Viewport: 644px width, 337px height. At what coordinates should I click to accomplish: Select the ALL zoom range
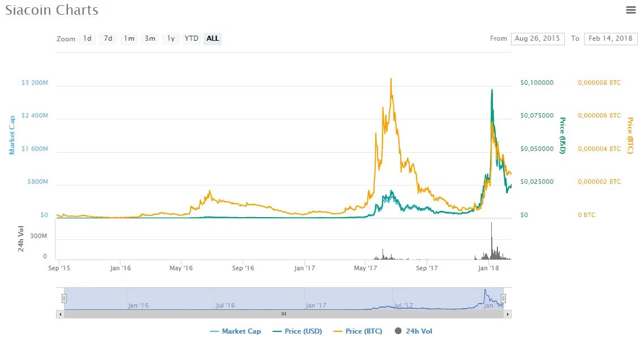pos(213,38)
